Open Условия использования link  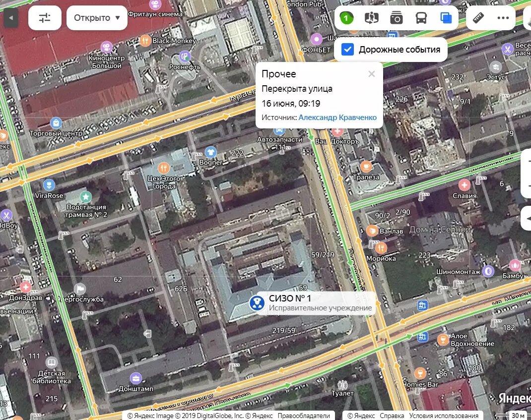click(x=444, y=416)
